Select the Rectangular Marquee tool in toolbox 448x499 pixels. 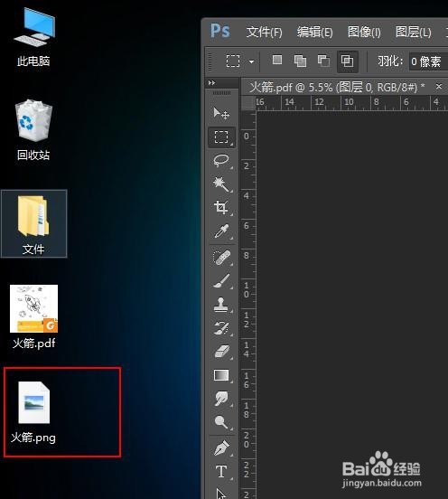point(221,137)
